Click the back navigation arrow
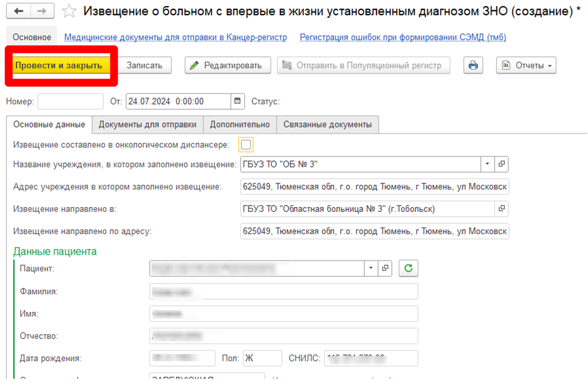The height and width of the screenshot is (381, 588). (x=18, y=11)
